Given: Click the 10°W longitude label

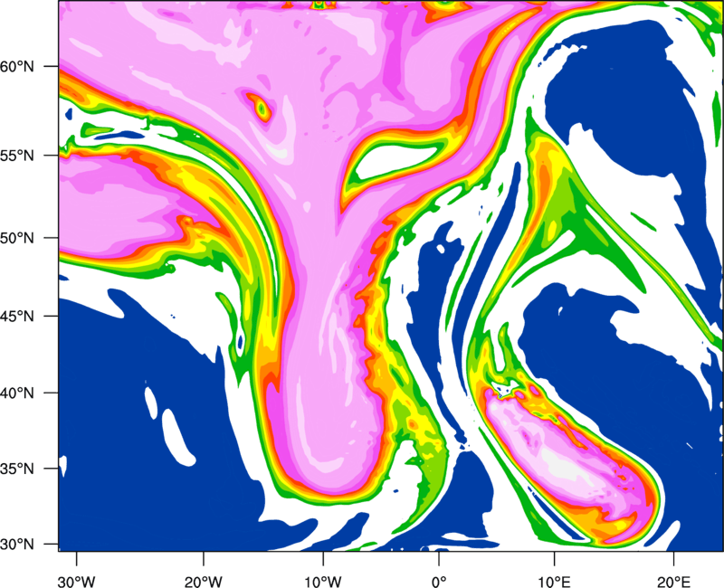Looking at the screenshot, I should 322,581.
